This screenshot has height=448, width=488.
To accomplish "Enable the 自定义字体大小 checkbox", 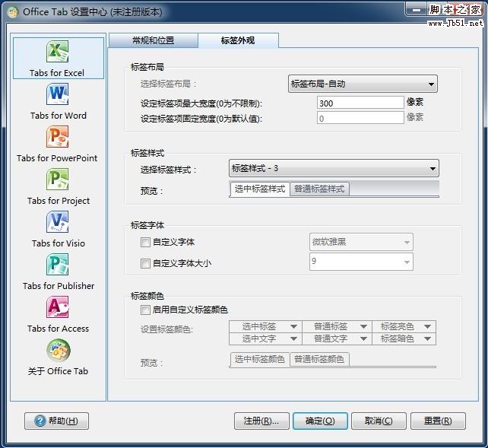I will click(145, 263).
